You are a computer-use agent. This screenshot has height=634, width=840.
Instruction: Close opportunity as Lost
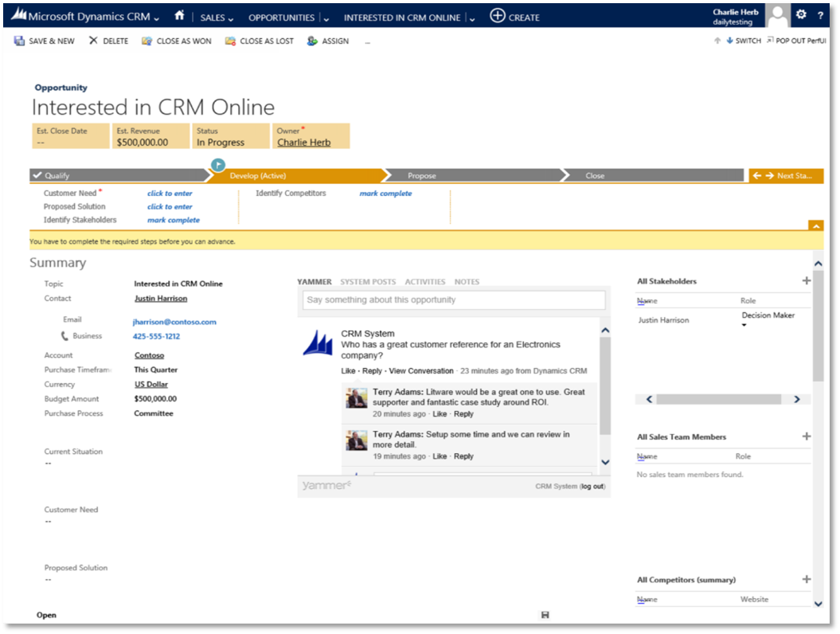[260, 41]
